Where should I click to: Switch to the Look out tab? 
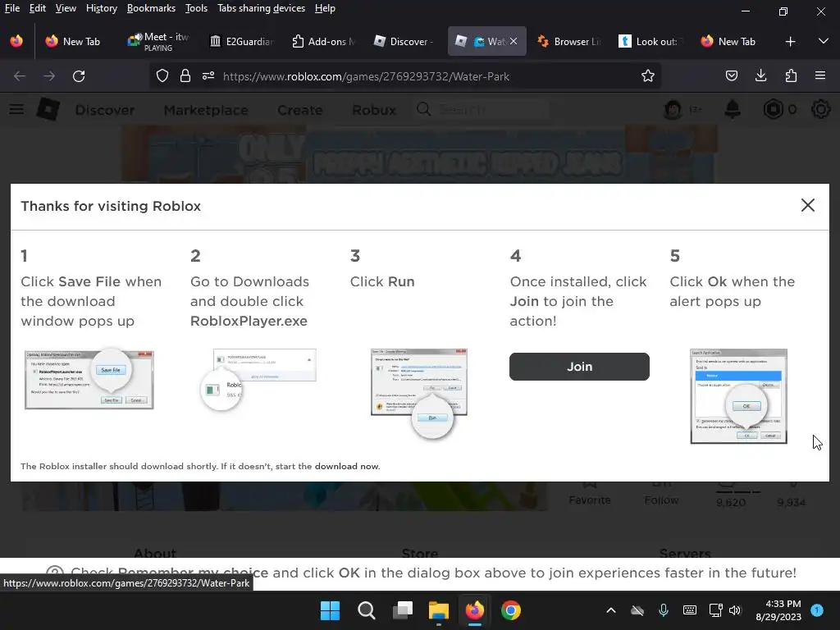click(x=651, y=41)
